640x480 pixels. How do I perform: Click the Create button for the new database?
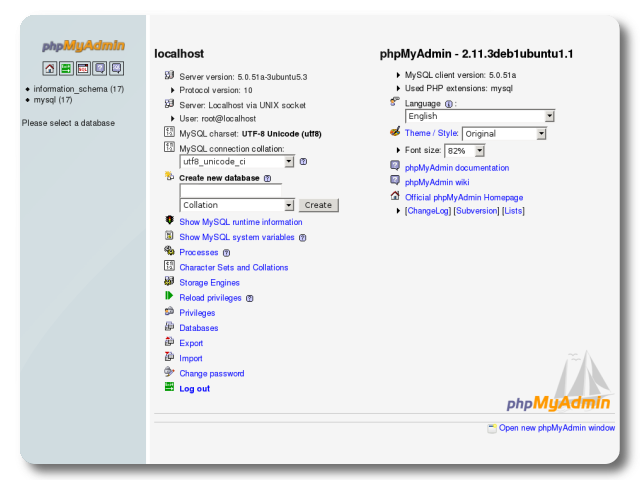[318, 205]
